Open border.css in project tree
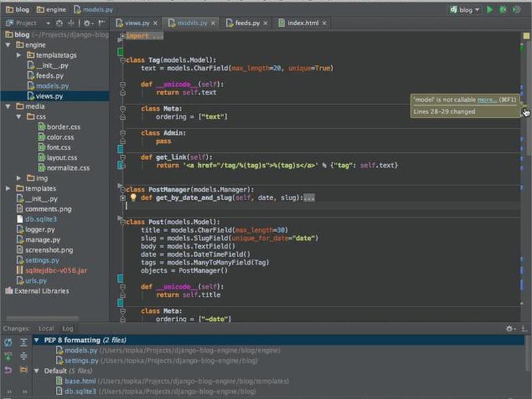This screenshot has height=399, width=532. pyautogui.click(x=59, y=127)
